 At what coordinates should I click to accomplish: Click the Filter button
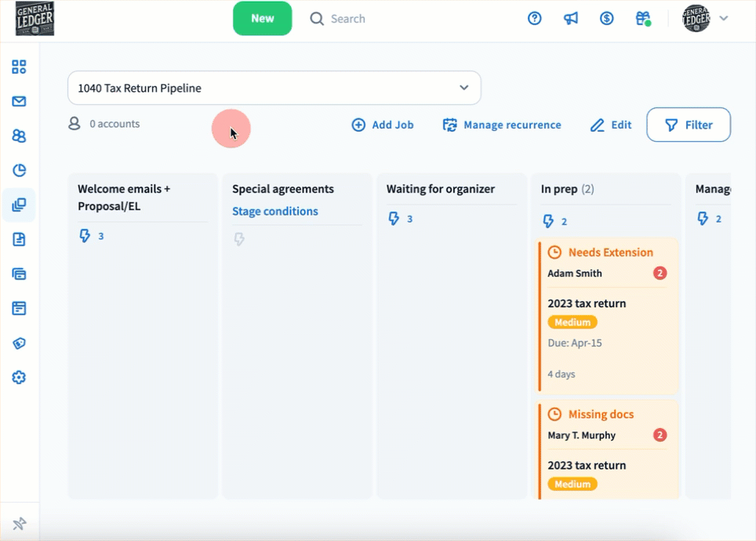pos(688,125)
